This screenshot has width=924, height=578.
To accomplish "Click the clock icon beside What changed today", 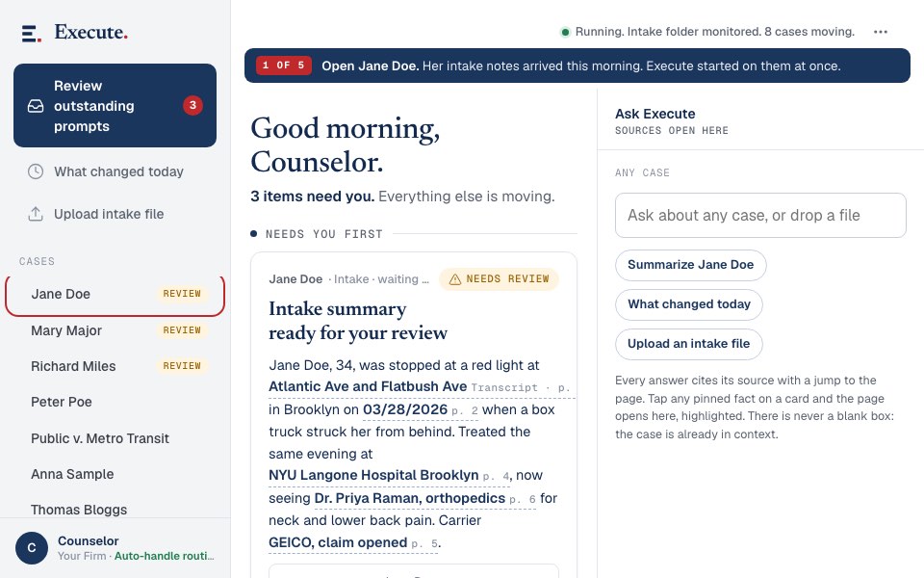I will click(x=36, y=171).
